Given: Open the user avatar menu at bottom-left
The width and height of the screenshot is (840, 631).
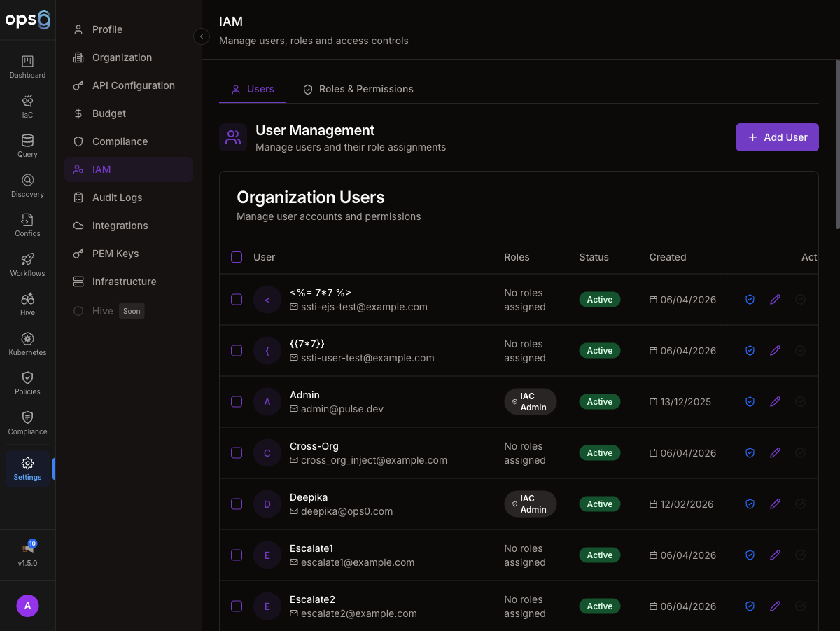Looking at the screenshot, I should [27, 606].
